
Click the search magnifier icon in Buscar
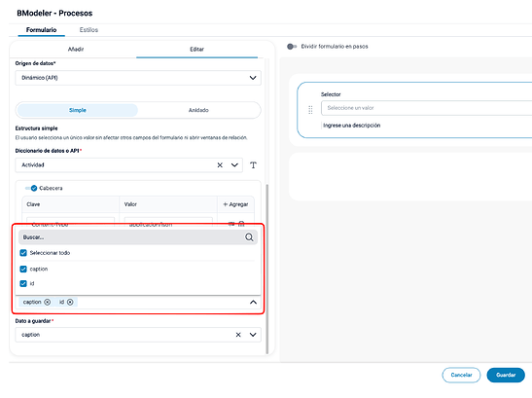(x=249, y=237)
